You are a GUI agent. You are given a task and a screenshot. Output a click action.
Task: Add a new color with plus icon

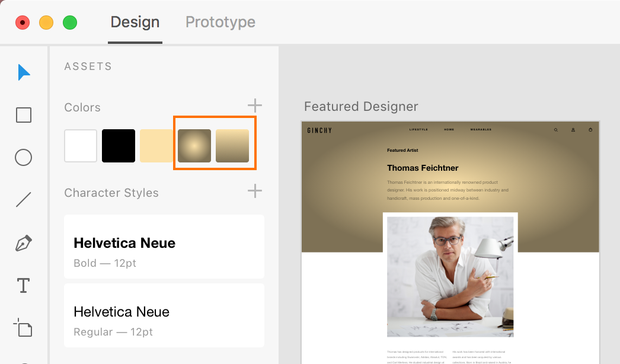pyautogui.click(x=254, y=106)
